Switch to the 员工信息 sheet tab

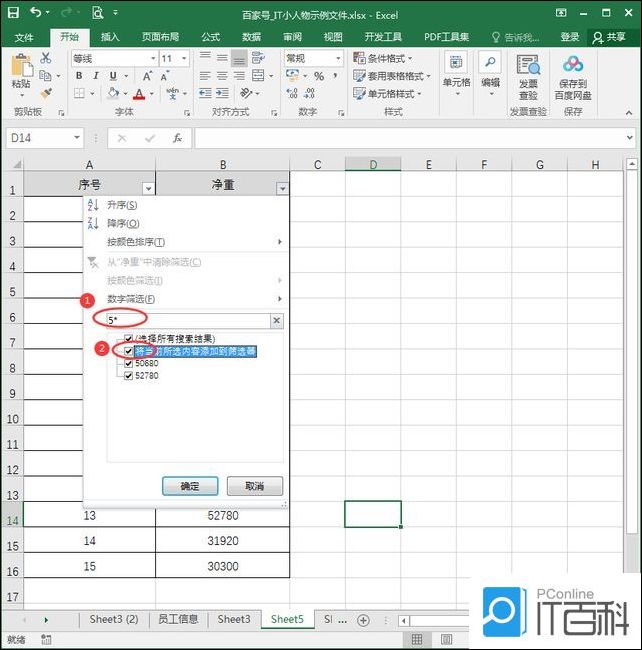(178, 619)
